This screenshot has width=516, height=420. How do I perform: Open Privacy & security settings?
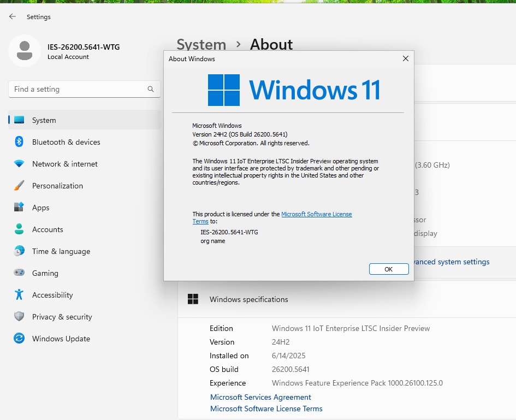click(x=85, y=317)
